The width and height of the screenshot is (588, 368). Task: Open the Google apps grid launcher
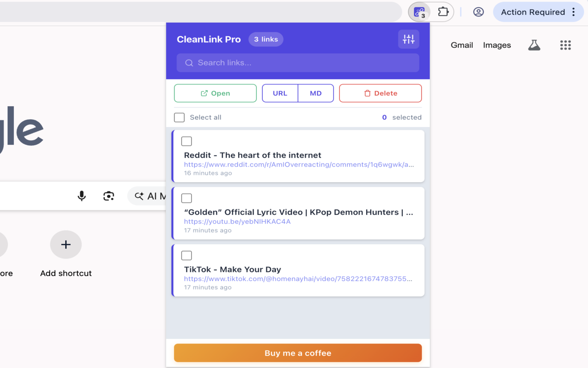(x=565, y=45)
